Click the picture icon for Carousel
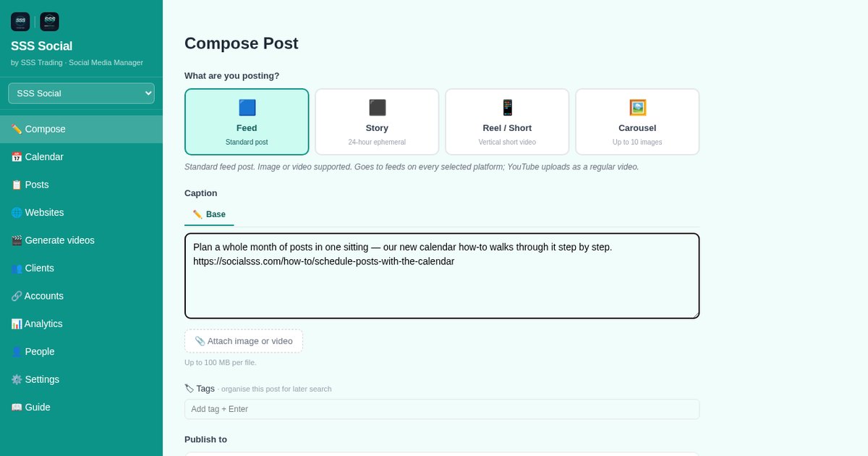The height and width of the screenshot is (456, 868). (x=637, y=108)
